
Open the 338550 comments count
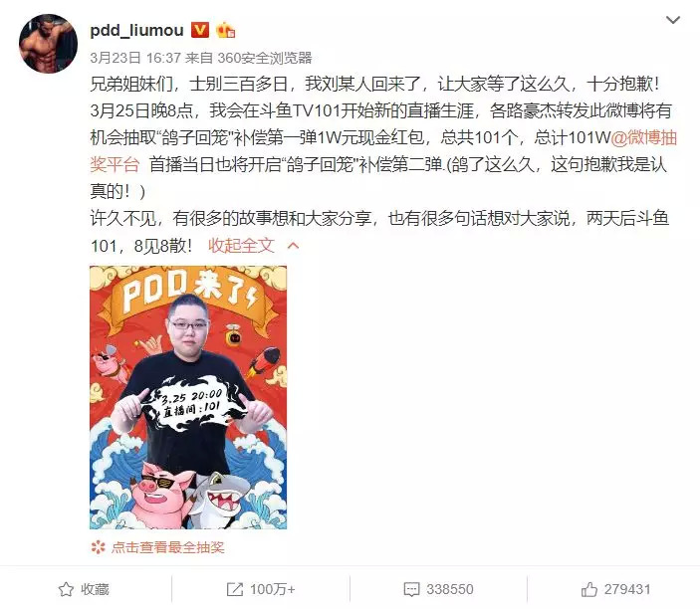click(x=449, y=589)
